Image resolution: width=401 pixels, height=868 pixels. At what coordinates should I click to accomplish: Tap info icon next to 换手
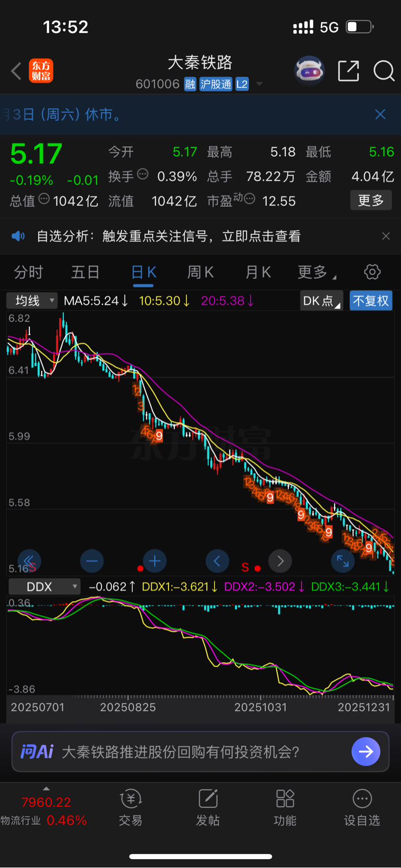143,174
